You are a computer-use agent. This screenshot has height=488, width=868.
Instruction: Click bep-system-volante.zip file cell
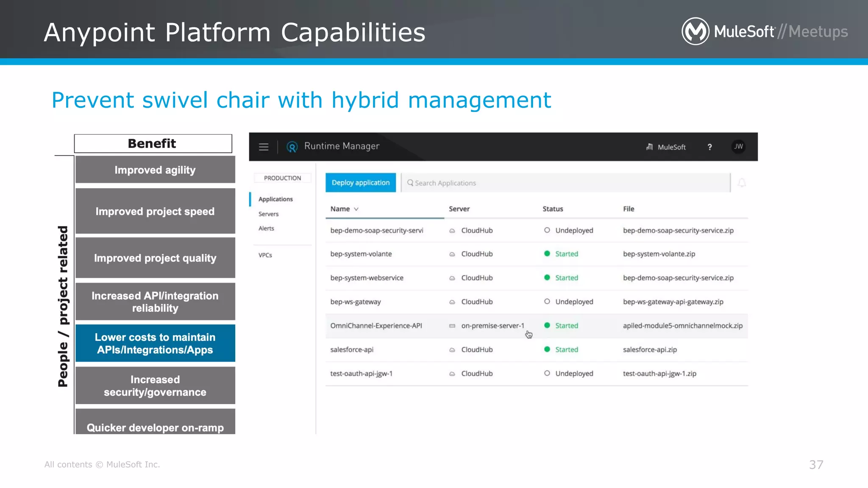click(659, 254)
